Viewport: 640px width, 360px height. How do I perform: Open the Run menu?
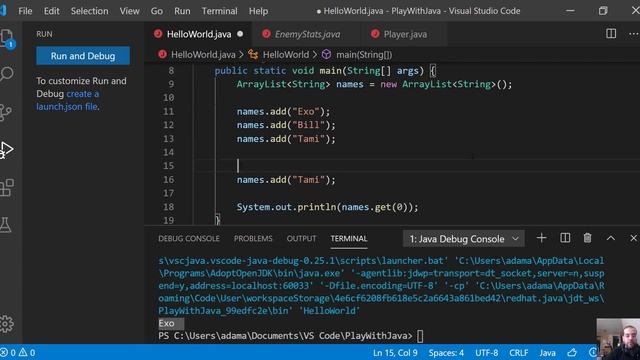pyautogui.click(x=182, y=11)
